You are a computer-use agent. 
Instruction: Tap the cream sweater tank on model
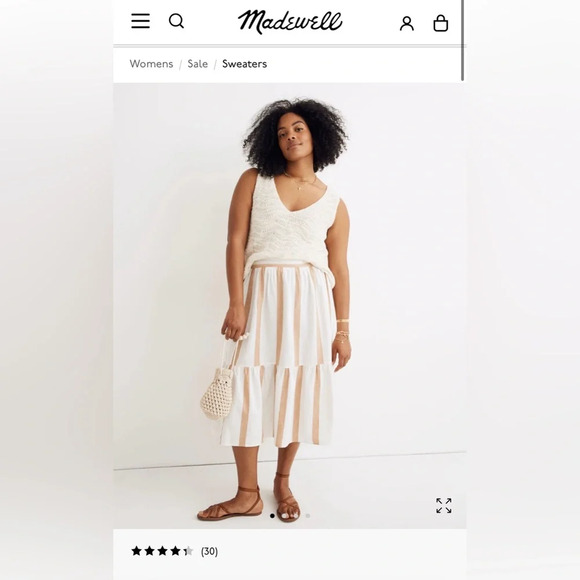(290, 227)
